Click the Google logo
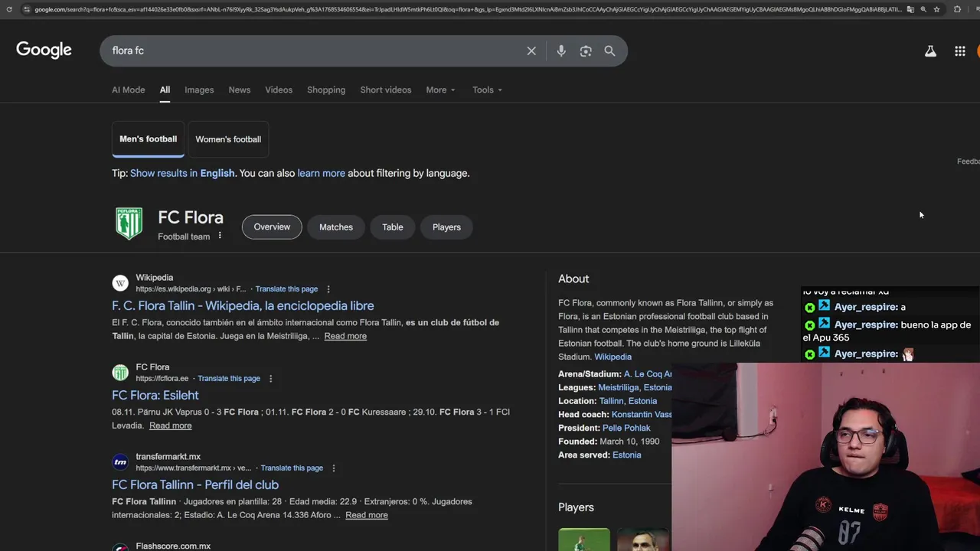This screenshot has height=551, width=980. coord(44,51)
